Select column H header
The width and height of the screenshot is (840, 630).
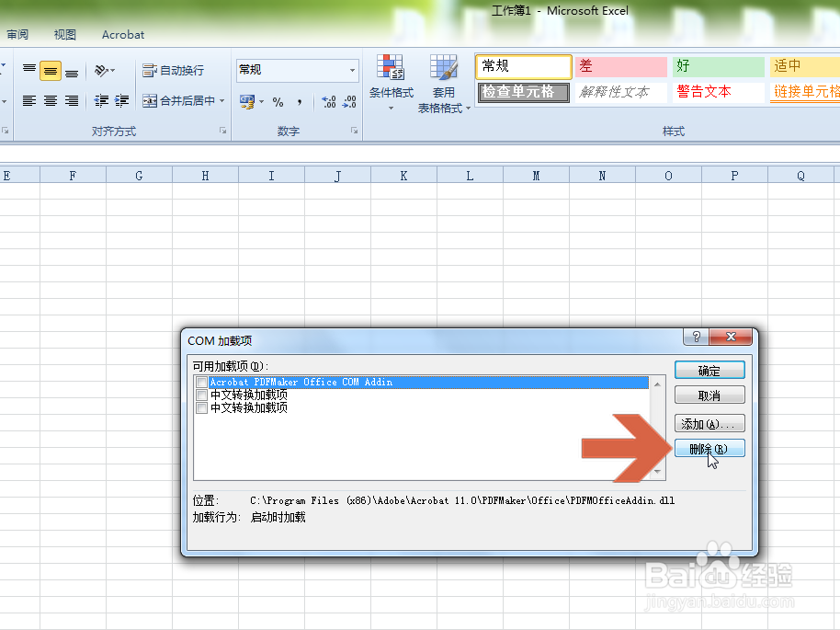click(205, 176)
